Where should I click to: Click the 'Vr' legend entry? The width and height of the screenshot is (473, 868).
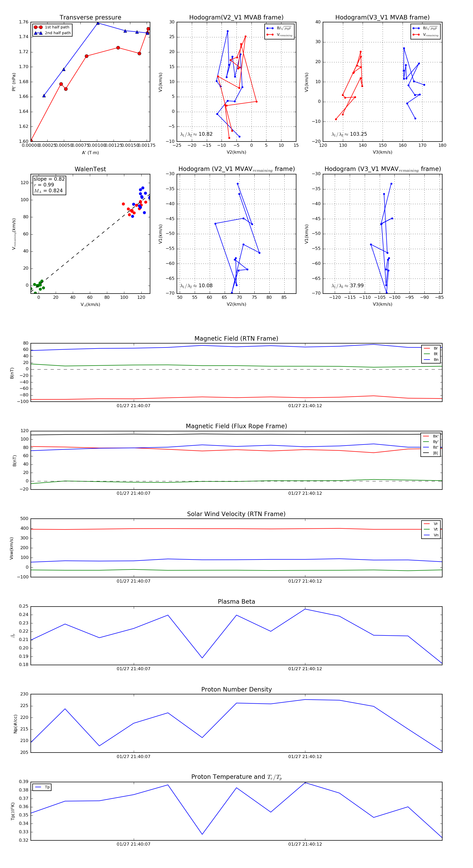coord(431,524)
